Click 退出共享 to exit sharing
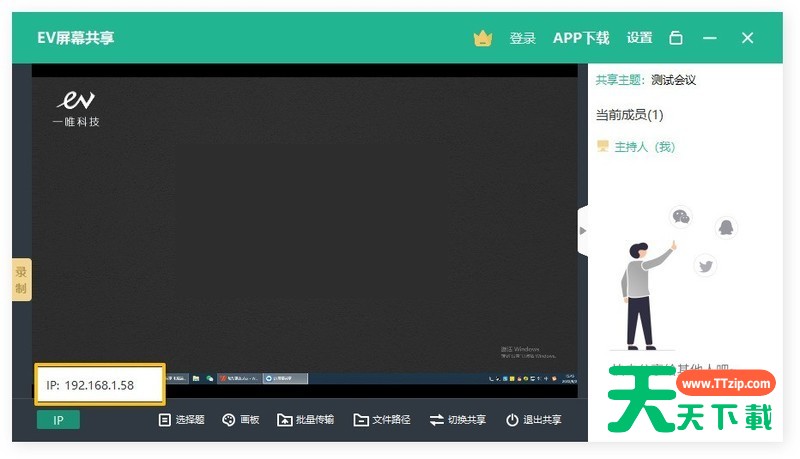 [533, 420]
